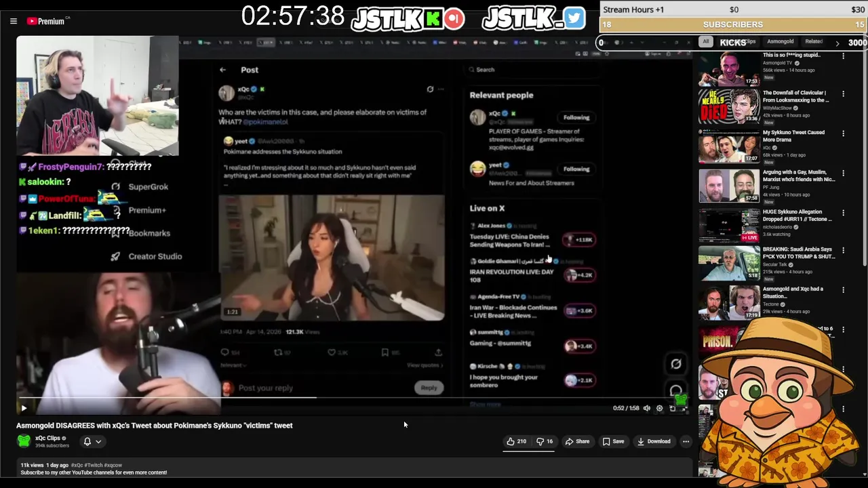Click the #Twitch hashtag in description
The height and width of the screenshot is (488, 868).
(x=92, y=466)
